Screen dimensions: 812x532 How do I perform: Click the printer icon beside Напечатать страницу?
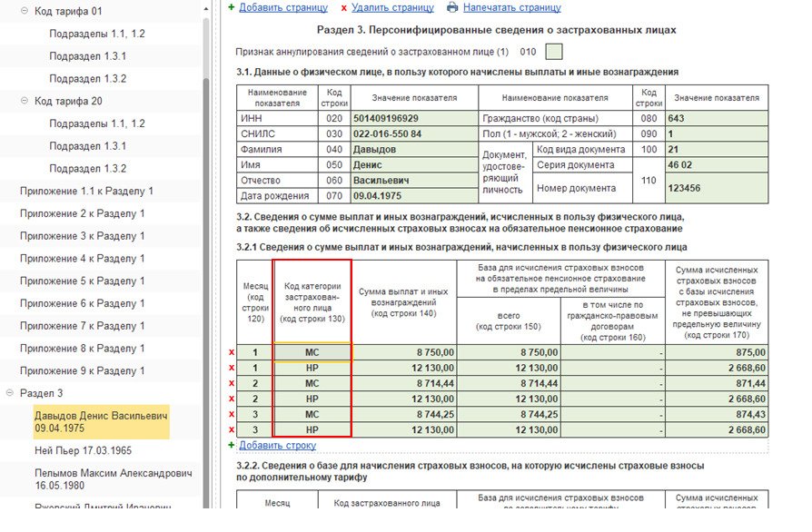[452, 7]
